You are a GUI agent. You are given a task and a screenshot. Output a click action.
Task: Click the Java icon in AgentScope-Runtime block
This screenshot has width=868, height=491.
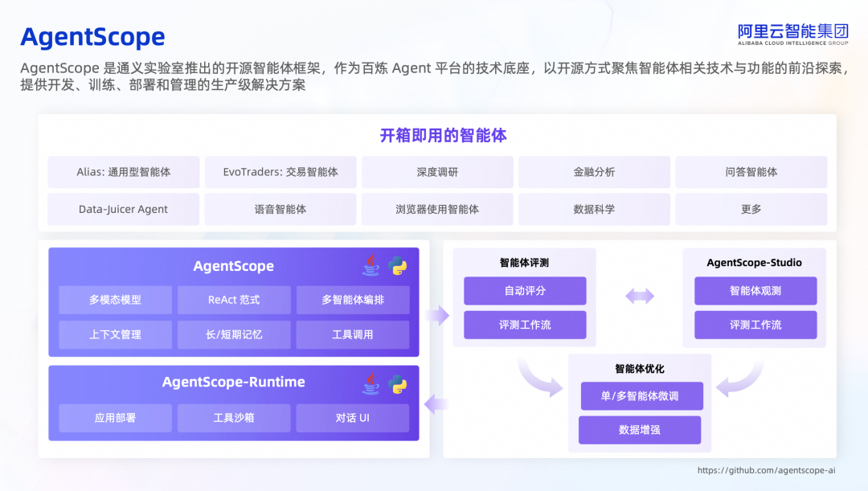coord(371,383)
